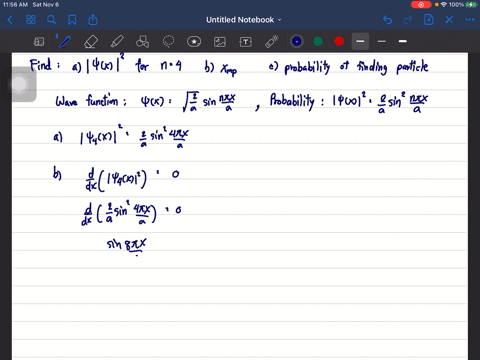
Task: Select the thin stroke width
Action: 382,41
